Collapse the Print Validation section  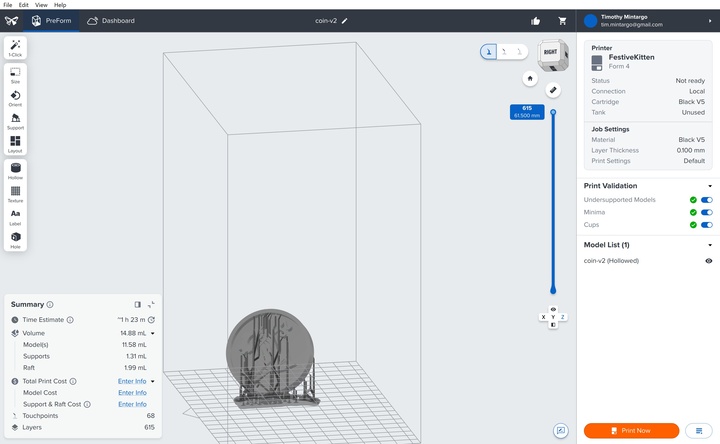click(710, 186)
